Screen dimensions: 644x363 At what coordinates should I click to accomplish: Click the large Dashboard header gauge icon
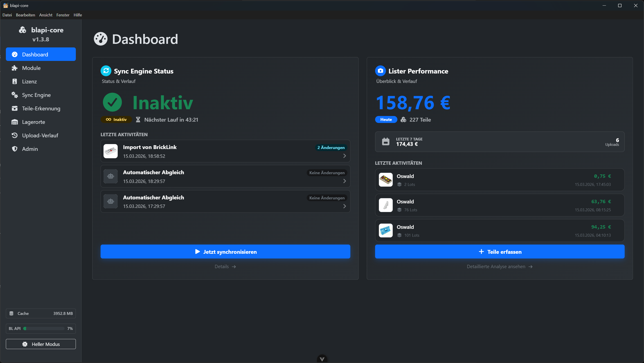101,39
